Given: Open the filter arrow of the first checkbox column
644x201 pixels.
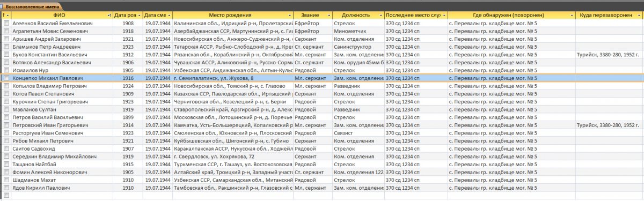Looking at the screenshot, I should coord(8,16).
